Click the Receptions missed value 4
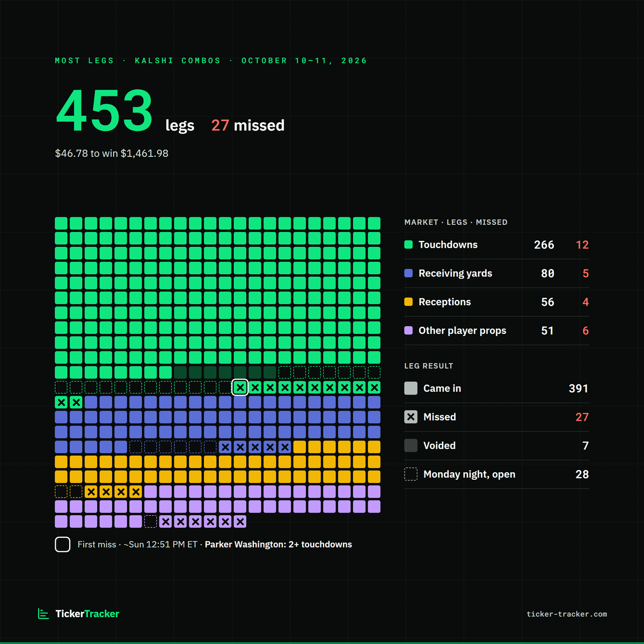 click(x=586, y=302)
